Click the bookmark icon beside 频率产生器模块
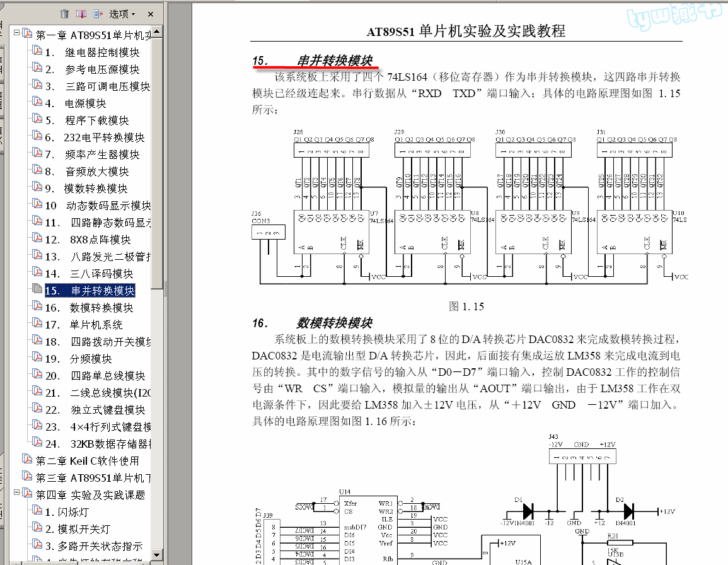Viewport: 728px width, 565px height. point(37,153)
